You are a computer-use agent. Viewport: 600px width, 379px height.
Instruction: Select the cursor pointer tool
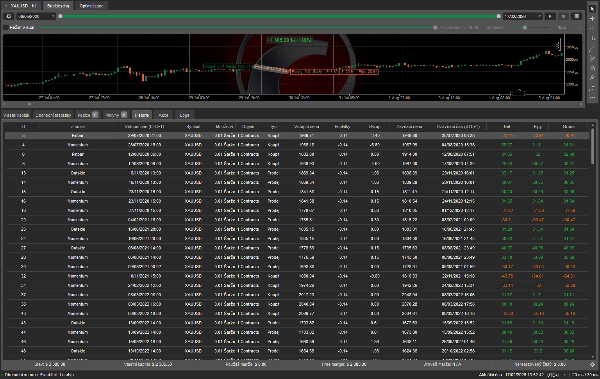[592, 9]
